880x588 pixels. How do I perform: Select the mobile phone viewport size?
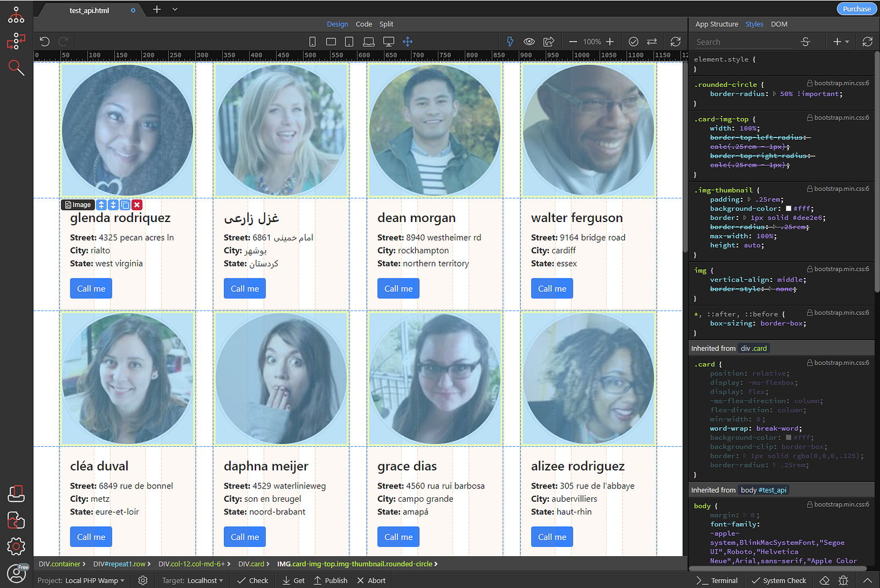tap(312, 42)
